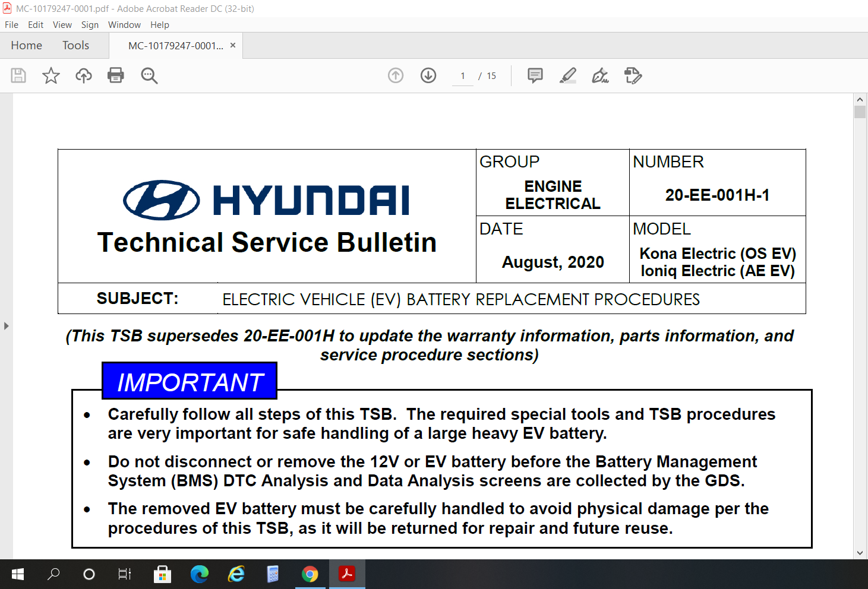Go to next page arrow
Image resolution: width=868 pixels, height=589 pixels.
pos(428,75)
